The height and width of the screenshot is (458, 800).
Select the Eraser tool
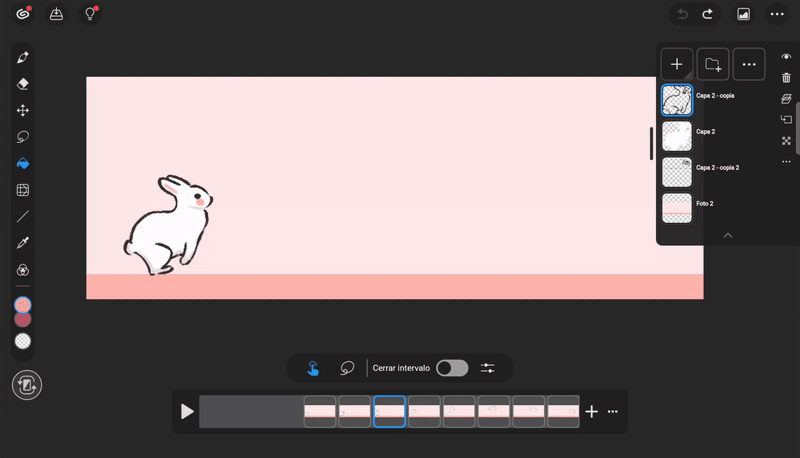point(22,84)
